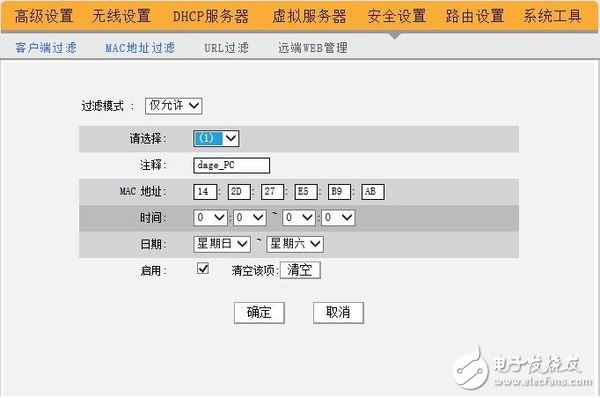This screenshot has height=398, width=600.
Task: Open the 客户端过滤 sub-tab
Action: point(46,48)
